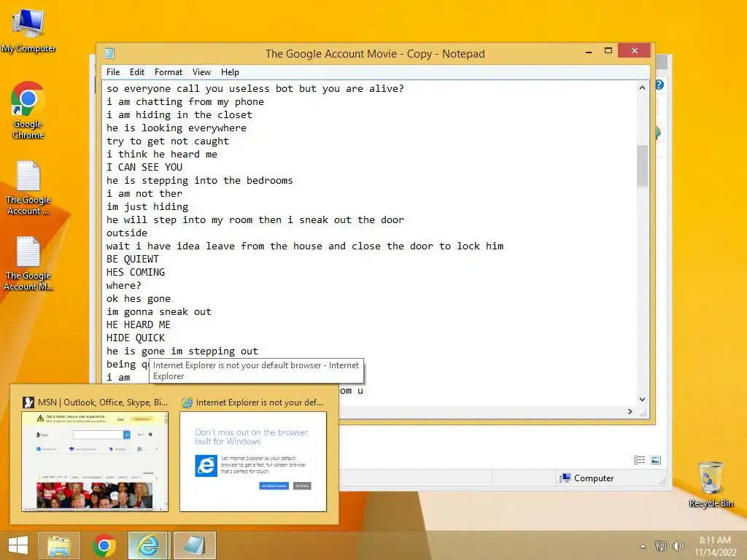Close the Notepad window

coord(634,50)
